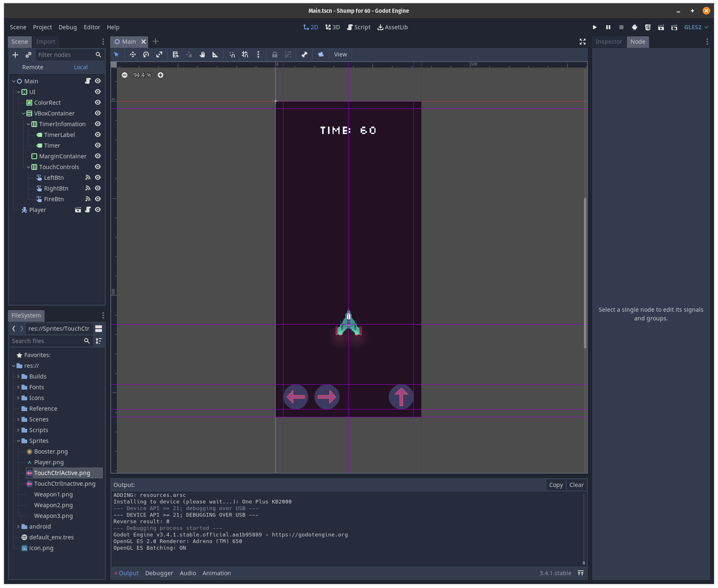Toggle visibility of the ColorRect node
This screenshot has height=588, width=718.
(98, 102)
